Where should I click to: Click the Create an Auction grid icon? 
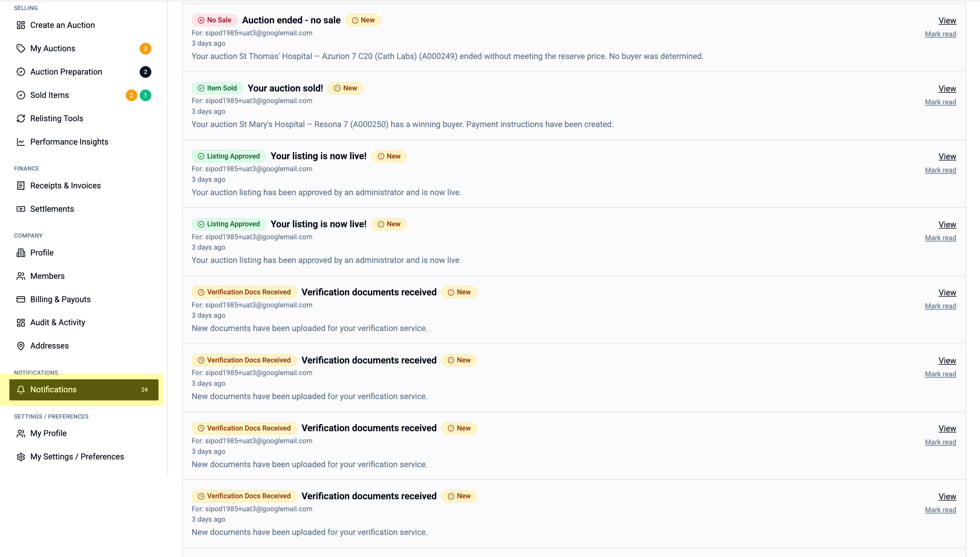click(21, 25)
